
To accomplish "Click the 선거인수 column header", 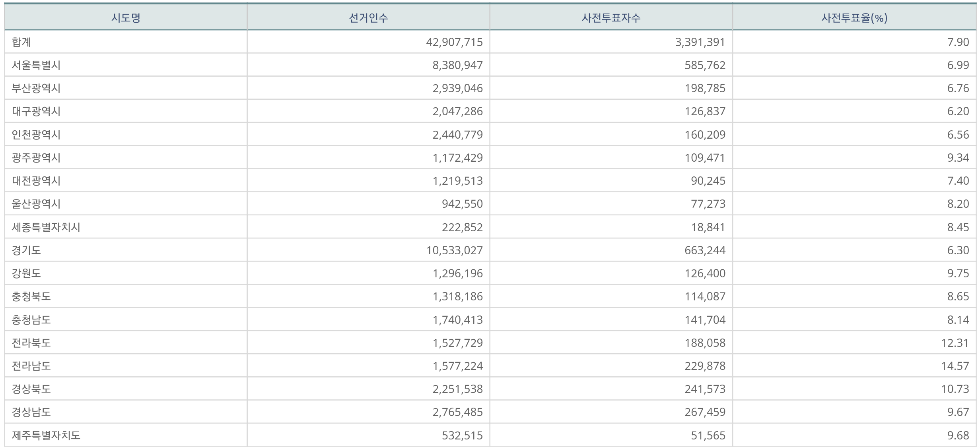I will click(368, 18).
